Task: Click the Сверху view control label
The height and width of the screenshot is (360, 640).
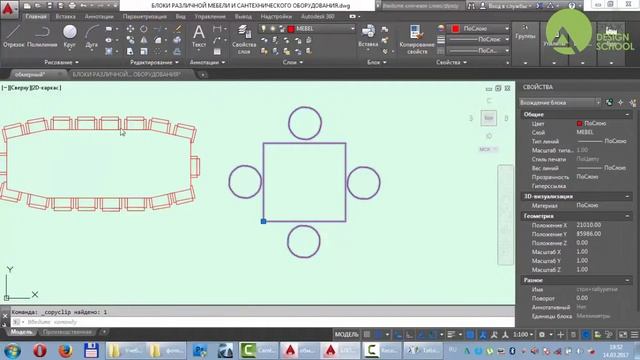Action: tap(19, 88)
